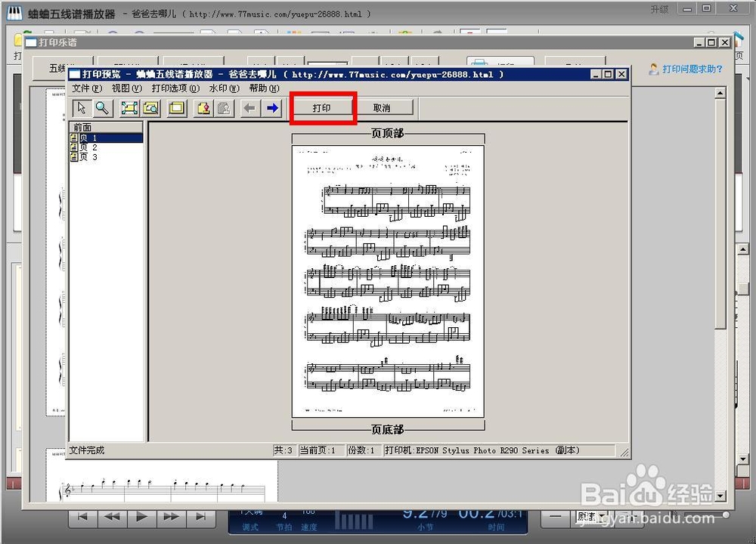Click the 文件完成 status text
The image size is (756, 544).
(87, 450)
